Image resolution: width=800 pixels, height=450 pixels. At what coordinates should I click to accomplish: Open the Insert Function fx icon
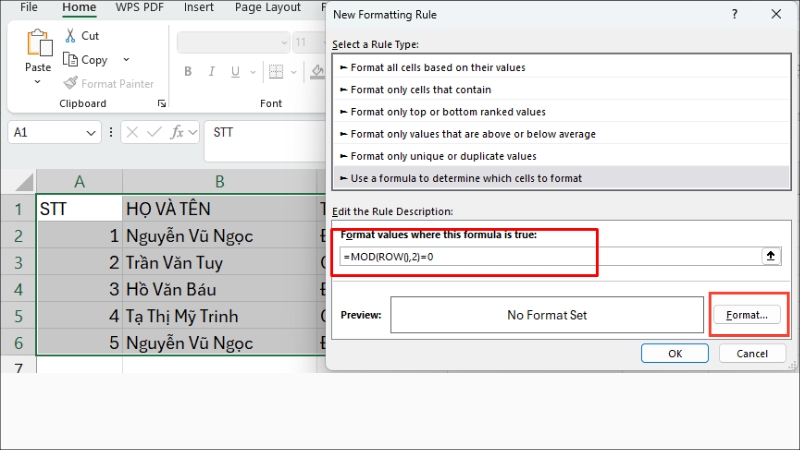[177, 133]
